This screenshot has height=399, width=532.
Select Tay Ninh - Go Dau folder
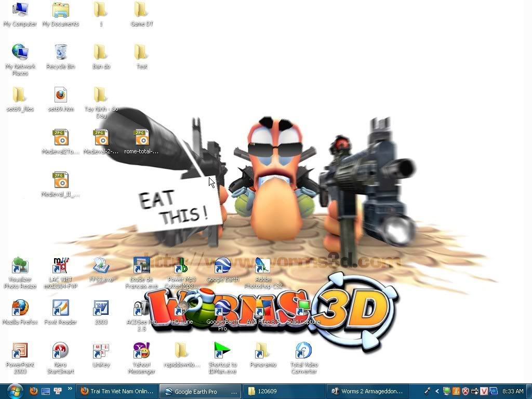101,102
